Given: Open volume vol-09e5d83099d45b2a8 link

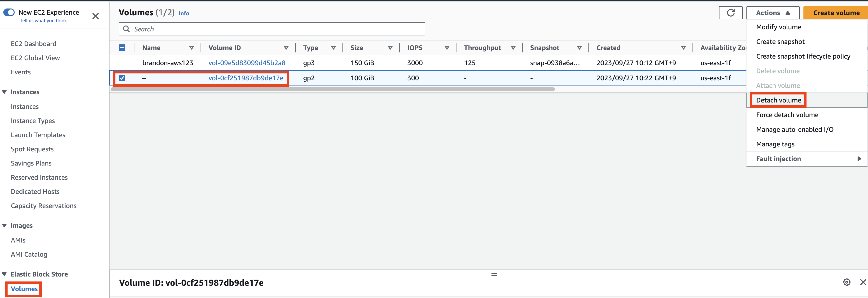Looking at the screenshot, I should click(x=247, y=63).
